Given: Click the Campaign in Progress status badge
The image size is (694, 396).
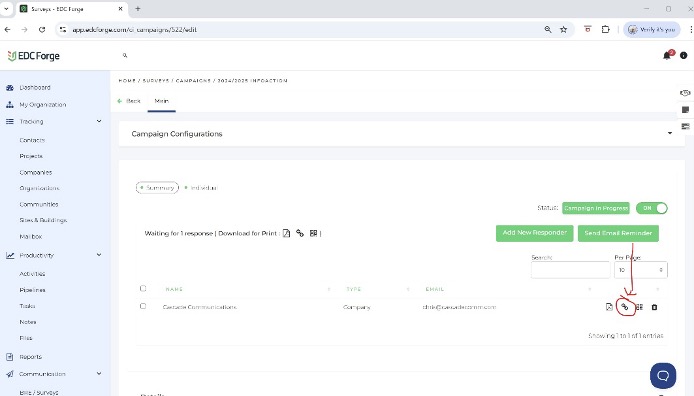Looking at the screenshot, I should 596,208.
